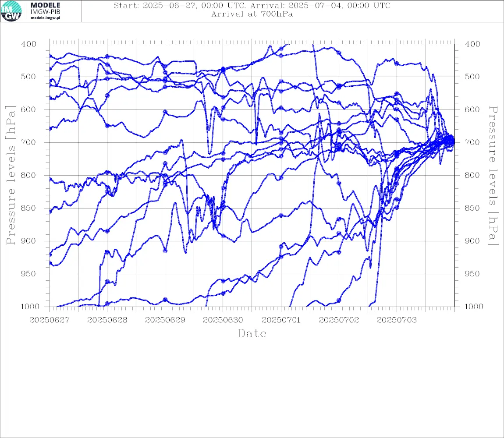Click the left 'Pressure levels [hPa]' axis title
This screenshot has width=504, height=438.
point(11,175)
